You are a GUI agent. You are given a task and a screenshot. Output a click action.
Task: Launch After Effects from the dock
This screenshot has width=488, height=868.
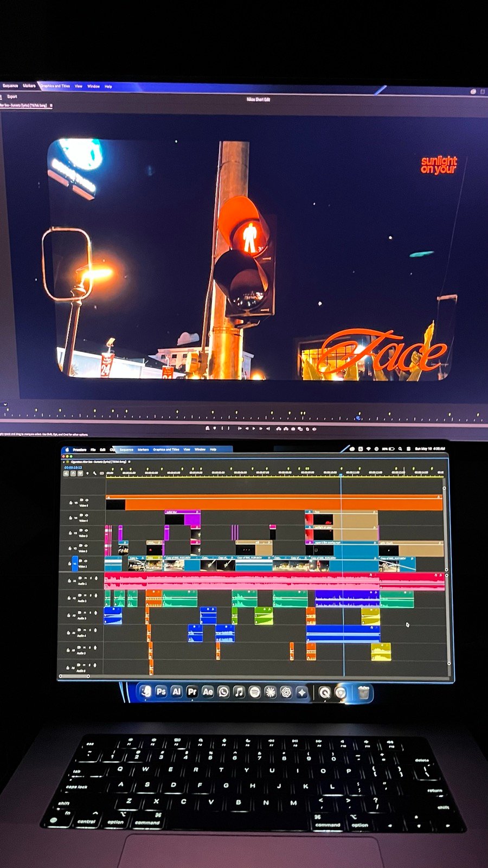(208, 692)
